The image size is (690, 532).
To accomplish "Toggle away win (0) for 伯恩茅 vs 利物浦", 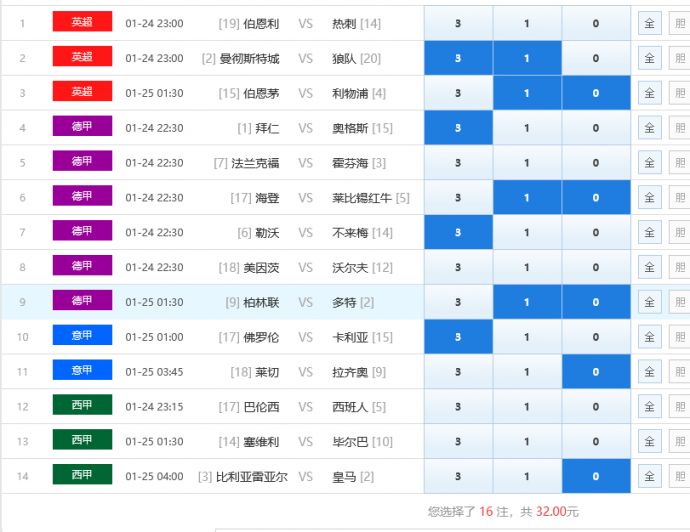I will point(596,93).
